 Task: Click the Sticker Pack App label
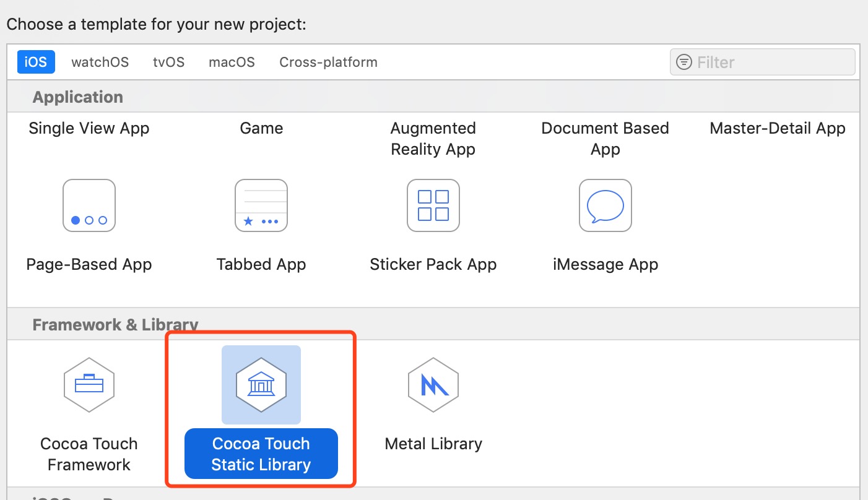(x=433, y=264)
